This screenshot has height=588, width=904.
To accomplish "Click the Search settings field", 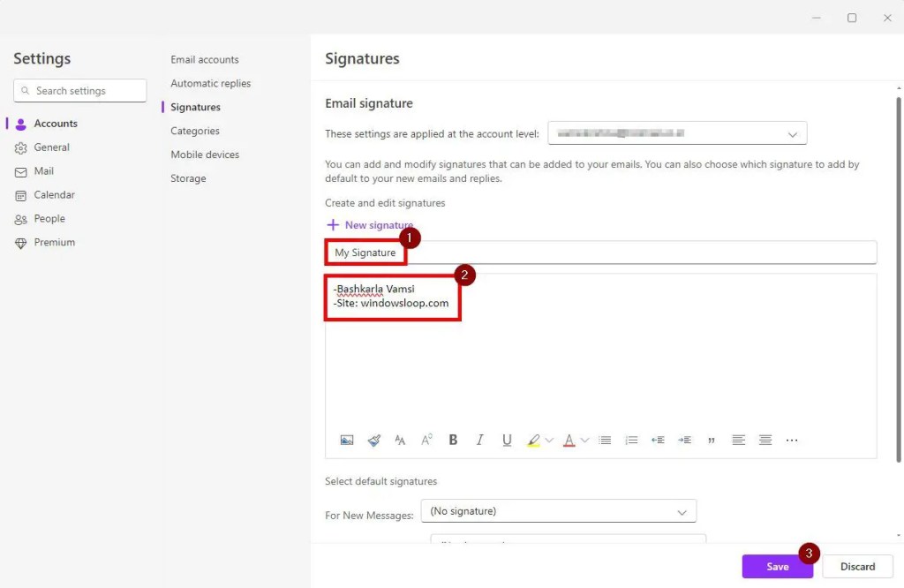I will pos(79,90).
